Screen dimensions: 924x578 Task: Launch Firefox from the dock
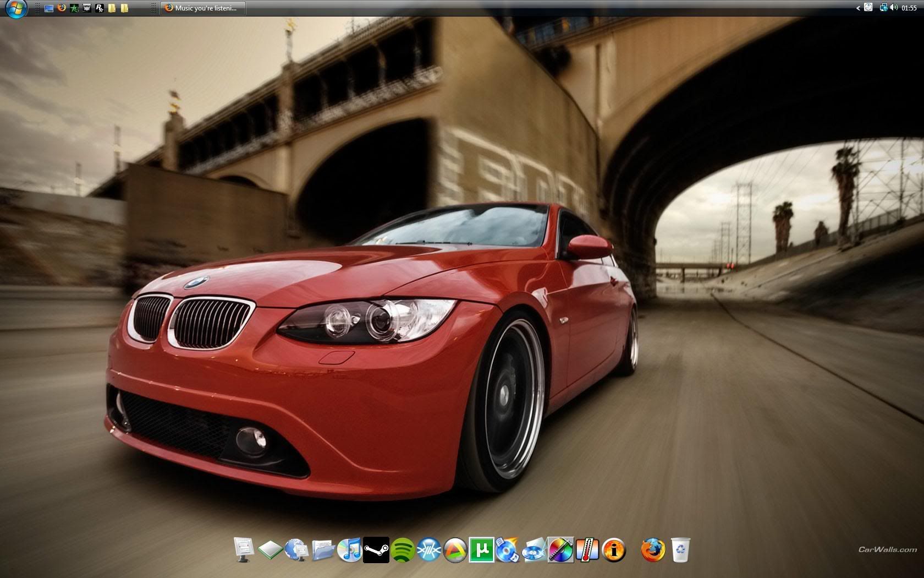[x=653, y=550]
